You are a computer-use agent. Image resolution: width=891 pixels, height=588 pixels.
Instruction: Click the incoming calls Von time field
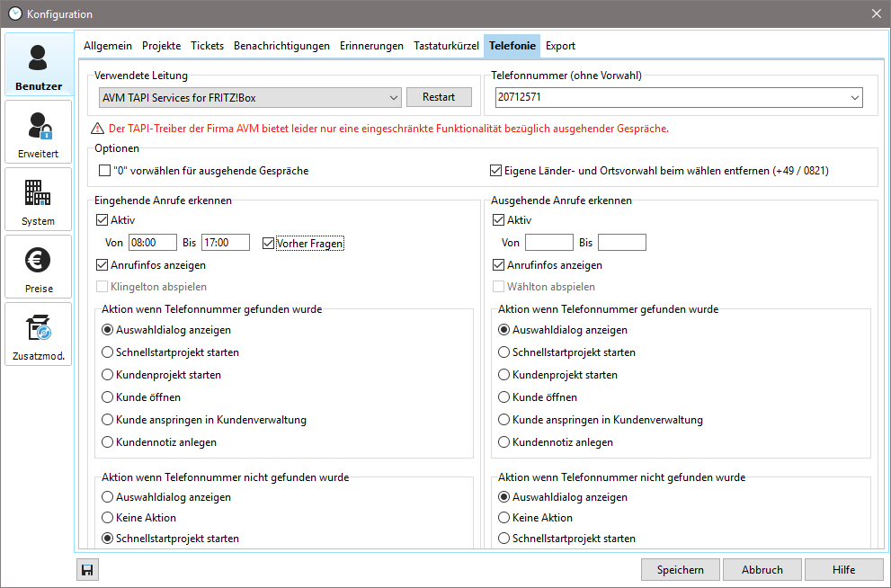153,243
